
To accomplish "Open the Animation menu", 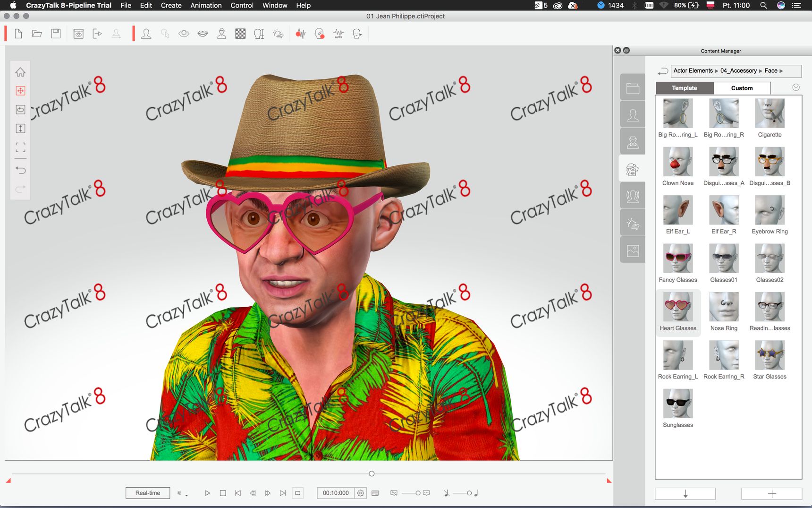I will click(206, 5).
